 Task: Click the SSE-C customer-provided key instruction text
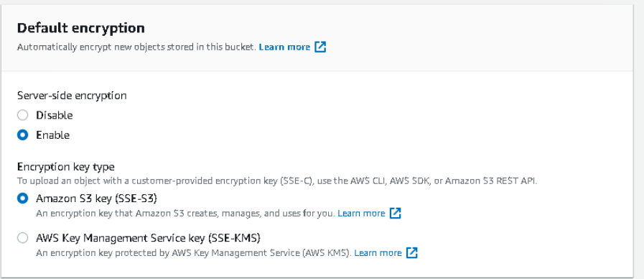[x=277, y=180]
